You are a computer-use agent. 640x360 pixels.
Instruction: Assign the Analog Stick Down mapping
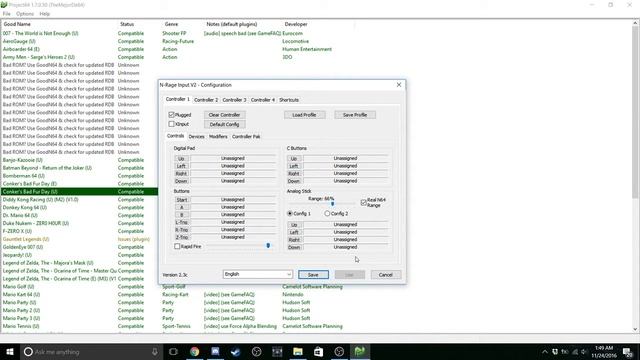pyautogui.click(x=294, y=247)
